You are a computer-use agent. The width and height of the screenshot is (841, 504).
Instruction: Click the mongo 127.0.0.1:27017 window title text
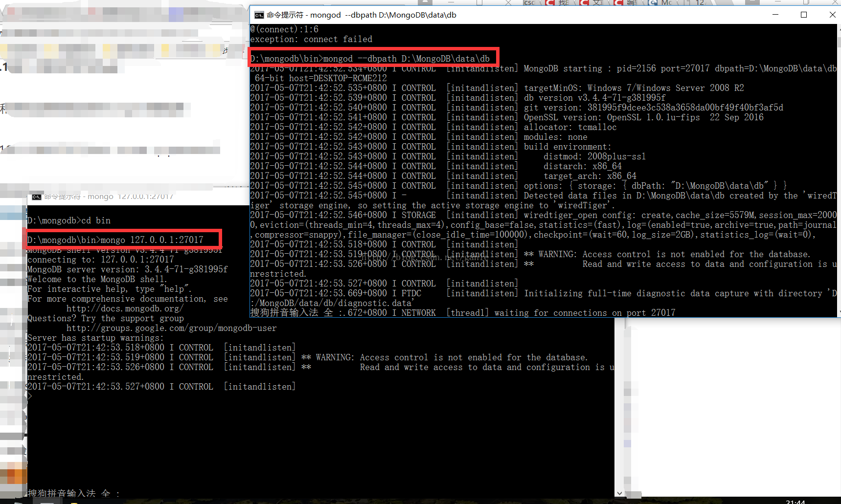click(x=109, y=197)
